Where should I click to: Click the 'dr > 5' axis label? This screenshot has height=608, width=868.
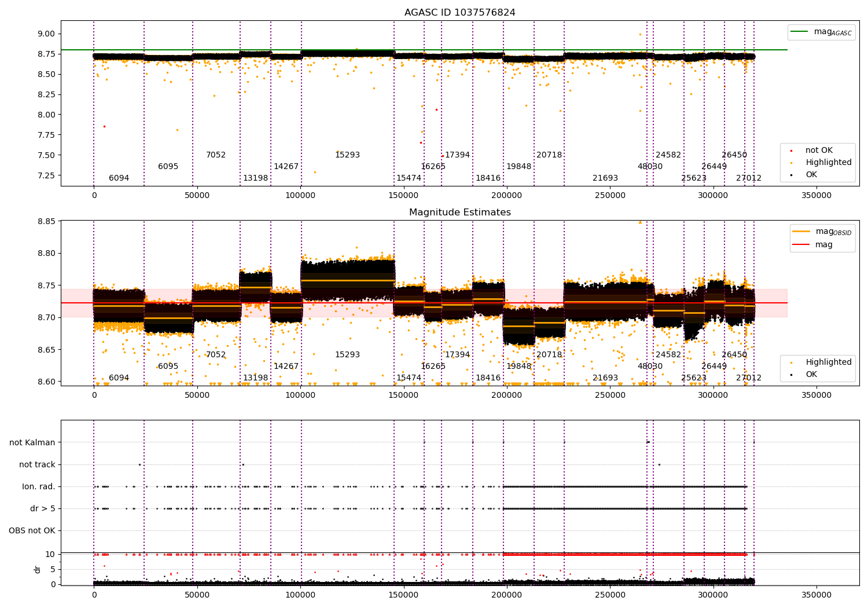point(43,509)
